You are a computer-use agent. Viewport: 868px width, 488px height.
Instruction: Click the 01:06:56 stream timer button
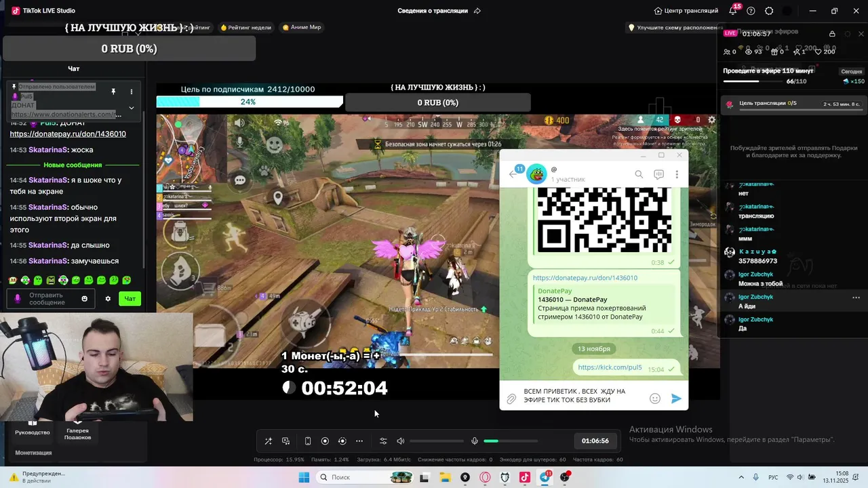(595, 441)
